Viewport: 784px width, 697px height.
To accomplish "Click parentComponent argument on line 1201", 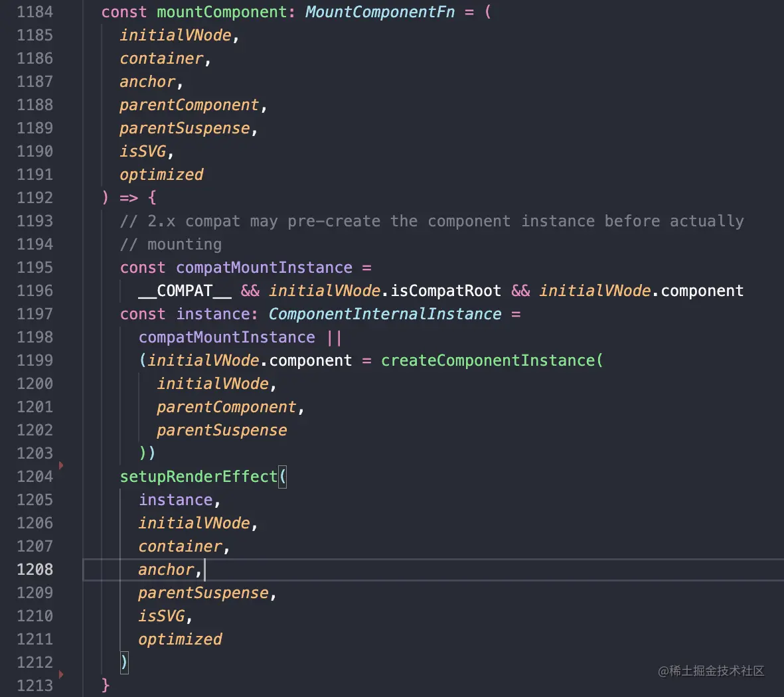I will pos(227,407).
